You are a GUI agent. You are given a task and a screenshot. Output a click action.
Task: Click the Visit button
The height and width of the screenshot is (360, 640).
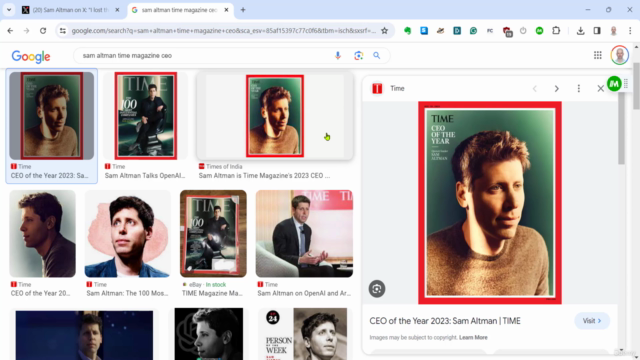(x=592, y=321)
